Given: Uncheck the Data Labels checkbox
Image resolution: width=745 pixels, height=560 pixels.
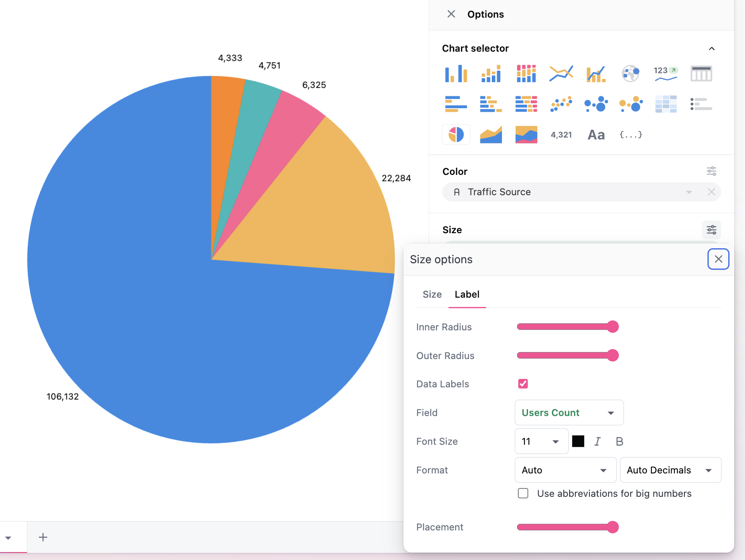Looking at the screenshot, I should (x=523, y=384).
